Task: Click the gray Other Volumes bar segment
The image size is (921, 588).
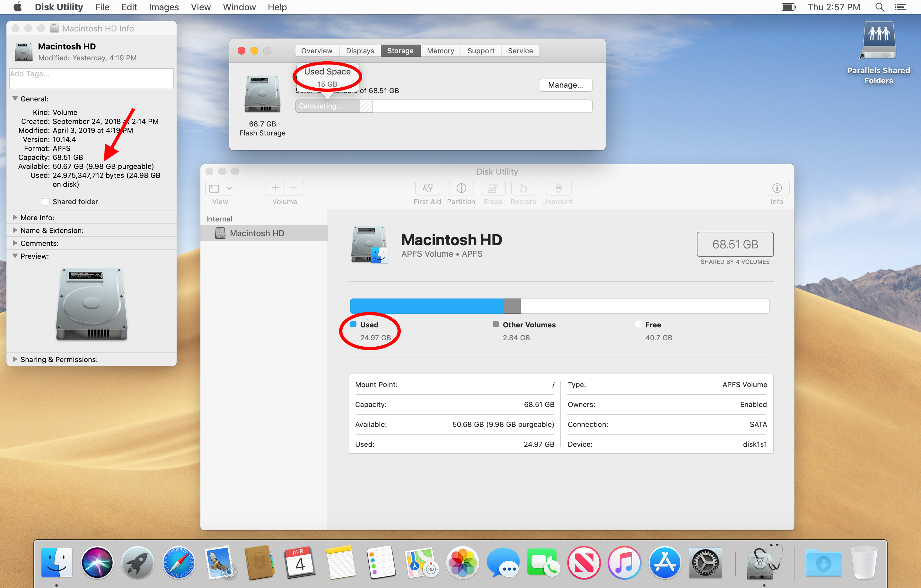Action: click(x=512, y=306)
